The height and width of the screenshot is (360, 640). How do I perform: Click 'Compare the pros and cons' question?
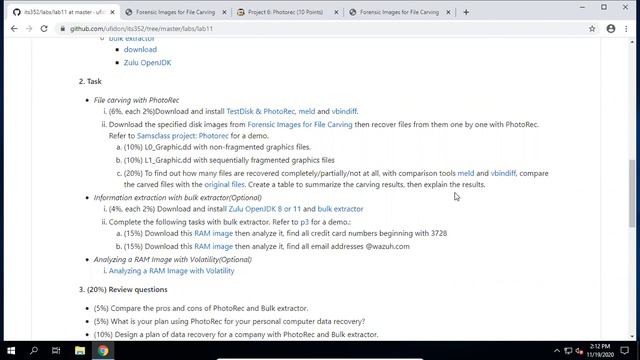pyautogui.click(x=201, y=308)
